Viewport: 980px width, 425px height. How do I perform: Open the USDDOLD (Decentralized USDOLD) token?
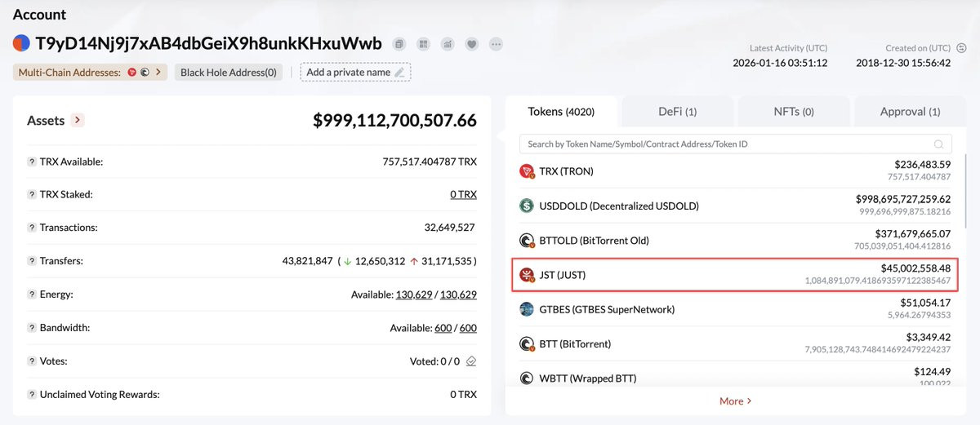click(x=619, y=206)
